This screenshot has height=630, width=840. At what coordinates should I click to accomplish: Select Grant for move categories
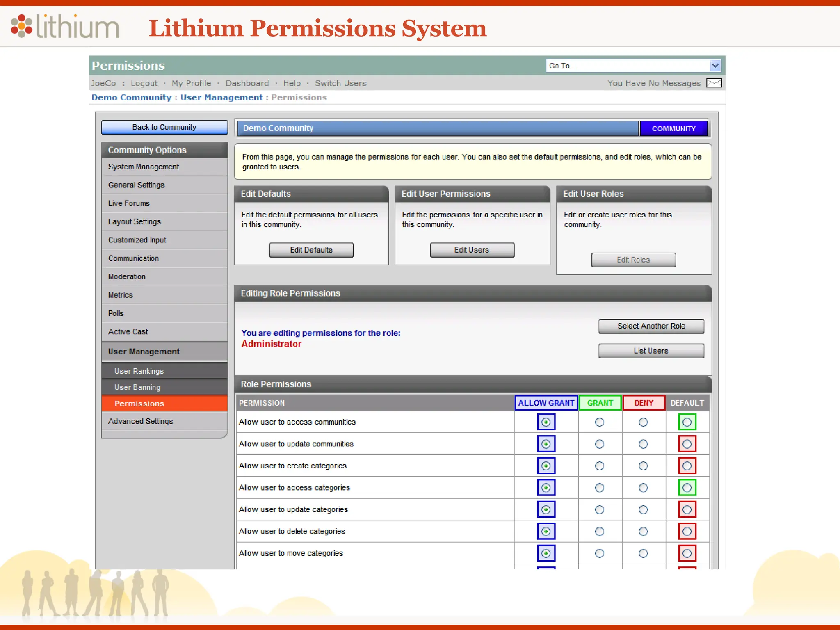pos(600,553)
